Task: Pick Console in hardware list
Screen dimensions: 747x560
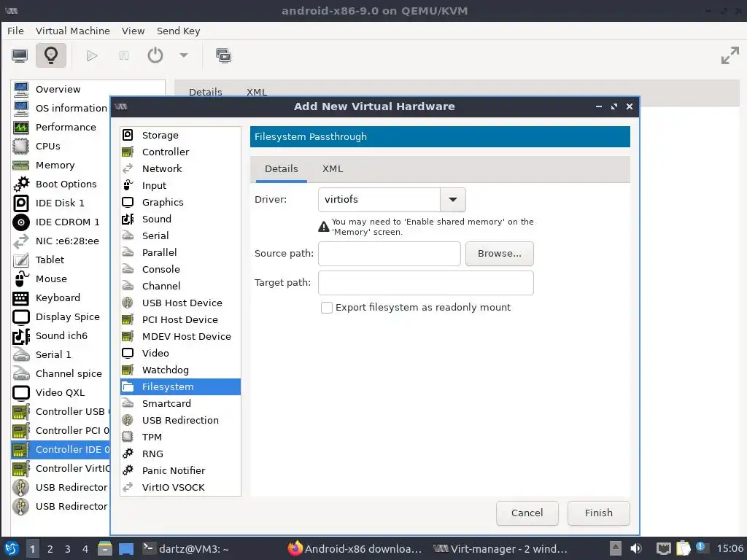Action: coord(181,270)
